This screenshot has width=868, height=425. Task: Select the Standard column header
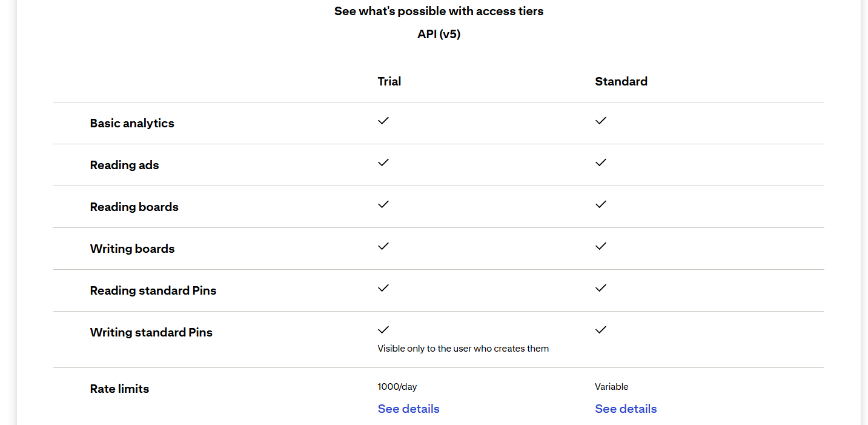tap(621, 81)
